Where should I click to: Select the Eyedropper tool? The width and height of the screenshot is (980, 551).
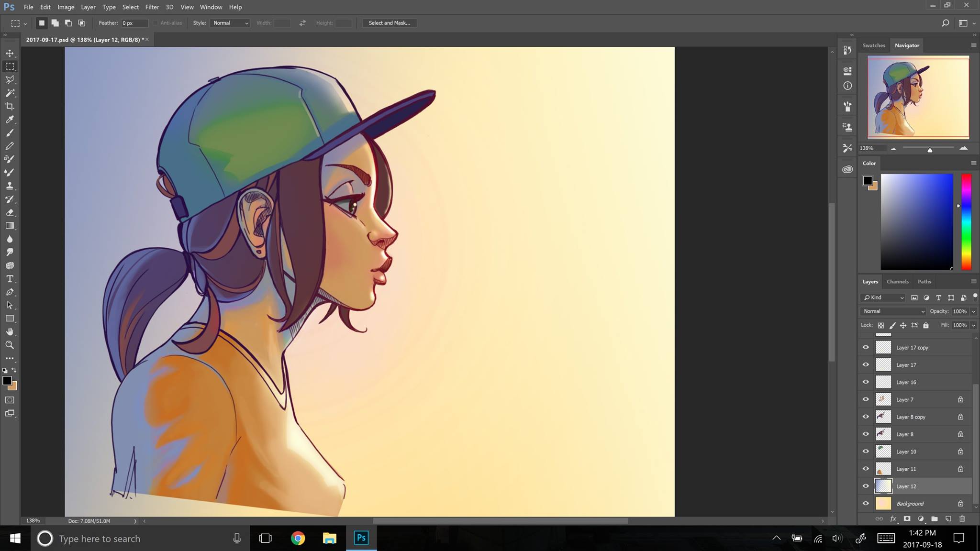coord(10,120)
